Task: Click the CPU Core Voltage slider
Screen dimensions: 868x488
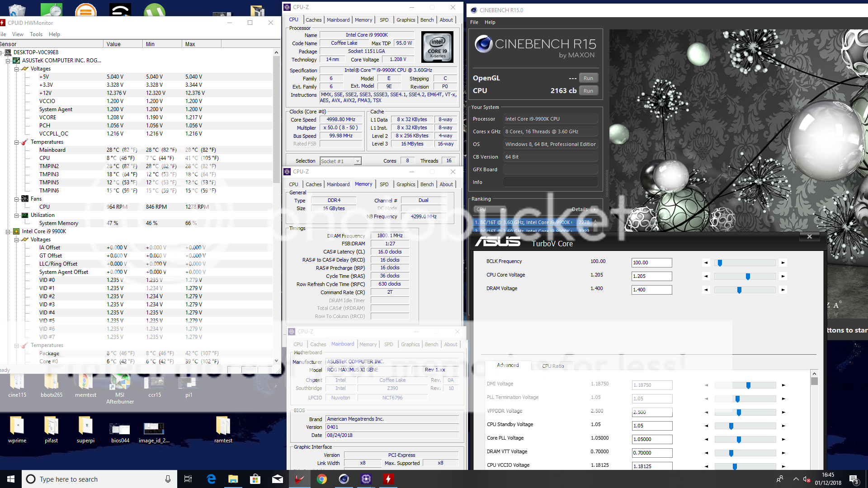Action: pos(745,276)
